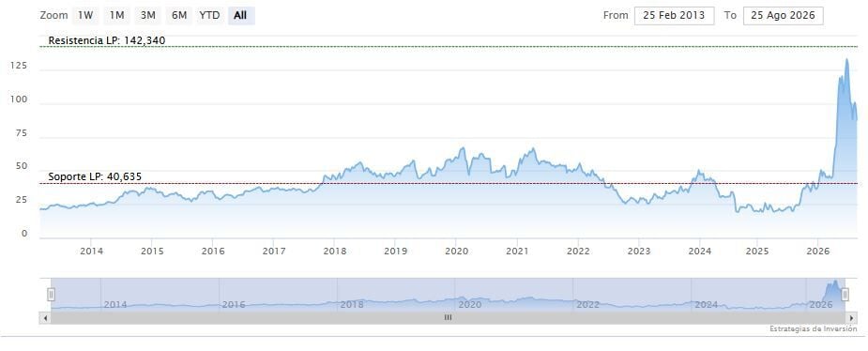Grab the left navigator range handle
The image size is (868, 351).
(x=51, y=294)
